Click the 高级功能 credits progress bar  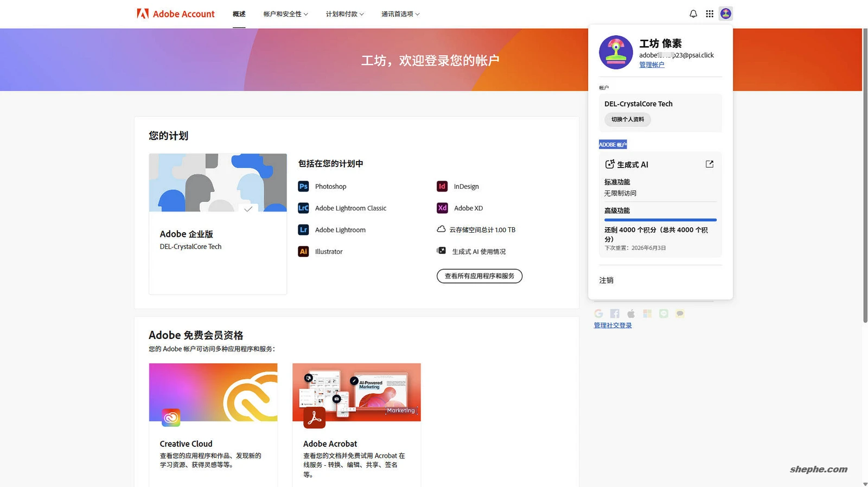[660, 220]
